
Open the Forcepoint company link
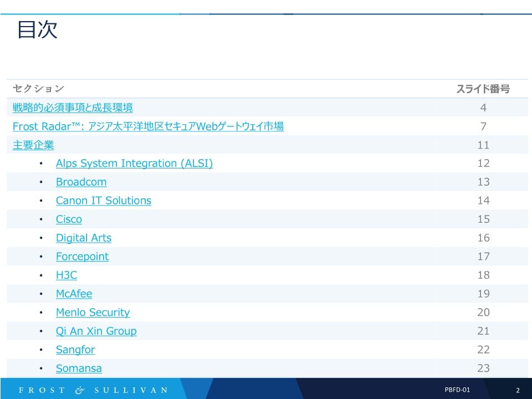82,257
